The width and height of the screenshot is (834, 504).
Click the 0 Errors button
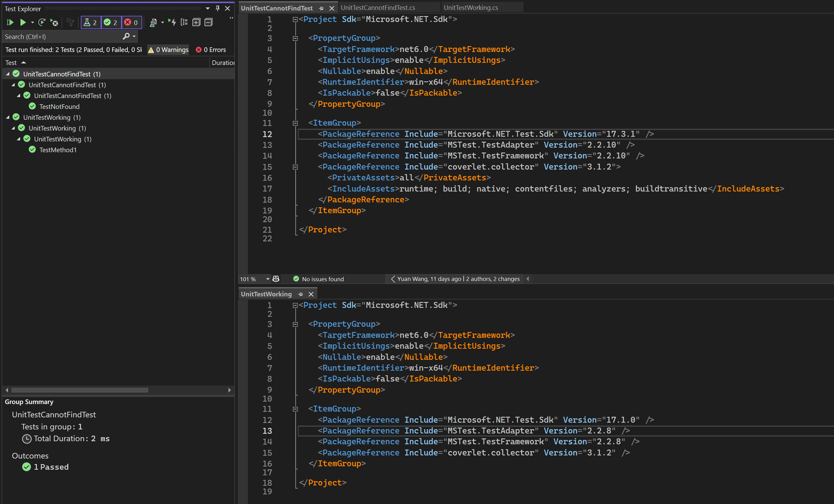tap(211, 50)
